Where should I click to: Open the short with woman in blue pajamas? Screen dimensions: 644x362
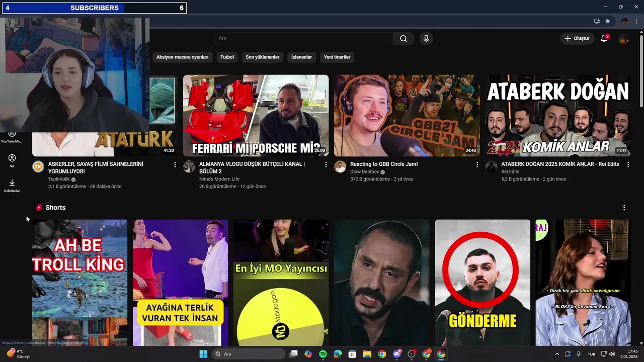tap(583, 283)
